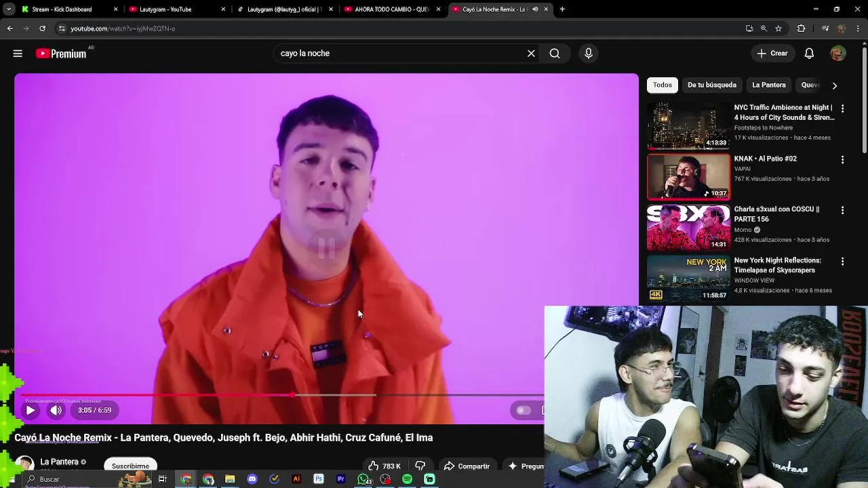Click the WINDOW VIEW channel name
Screen dimensions: 868x488
click(x=754, y=281)
